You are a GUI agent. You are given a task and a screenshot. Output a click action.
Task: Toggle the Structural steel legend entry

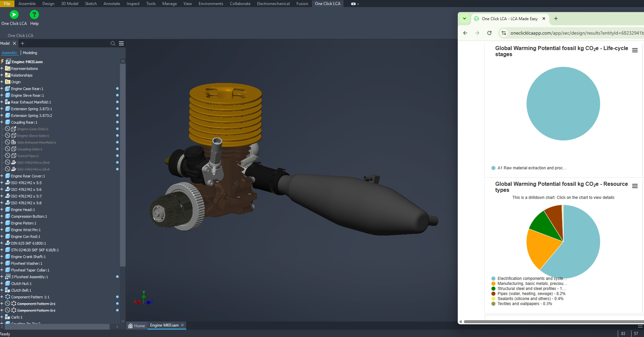531,289
